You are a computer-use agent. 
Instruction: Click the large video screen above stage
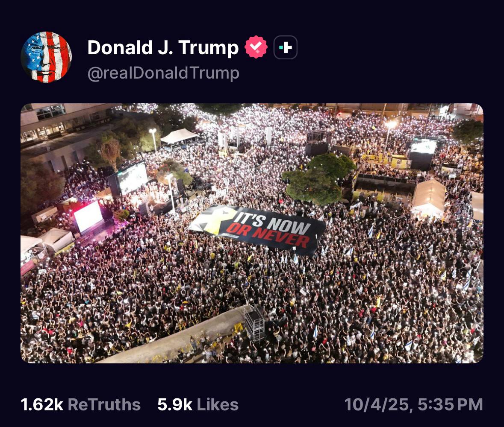pos(132,178)
